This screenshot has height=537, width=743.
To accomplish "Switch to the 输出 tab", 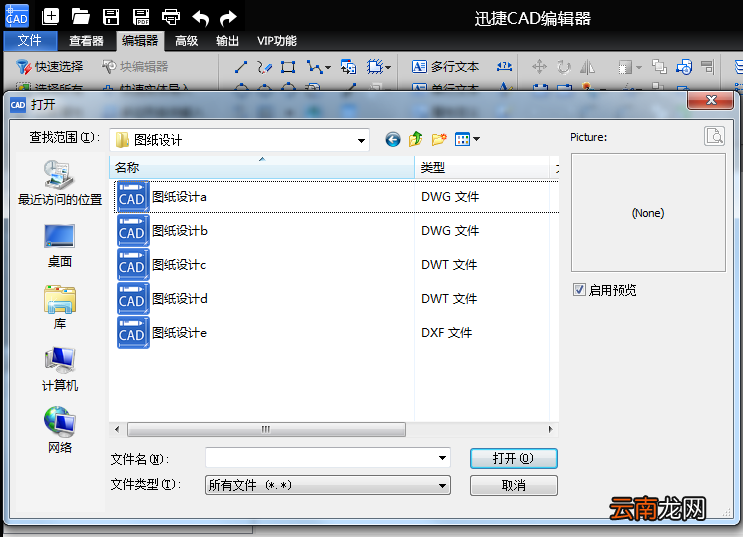I will (x=227, y=41).
